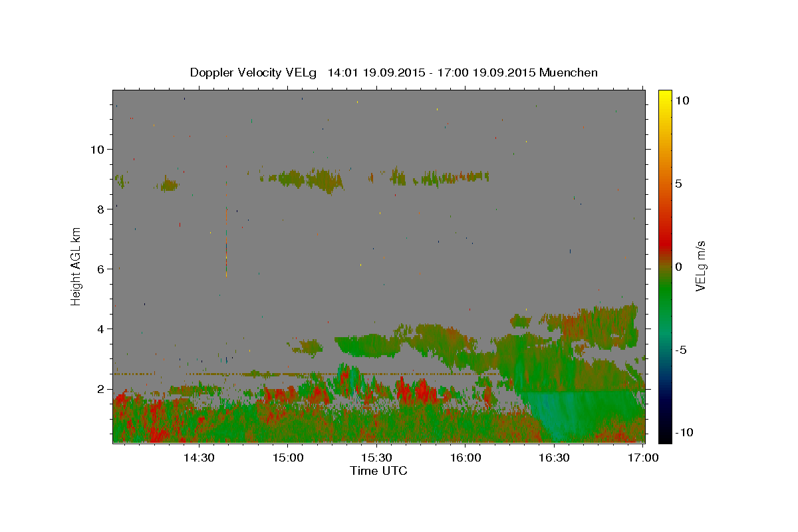Click the vertical colored streak near 14:40
Viewport: 798px width, 532px height.
click(226, 219)
